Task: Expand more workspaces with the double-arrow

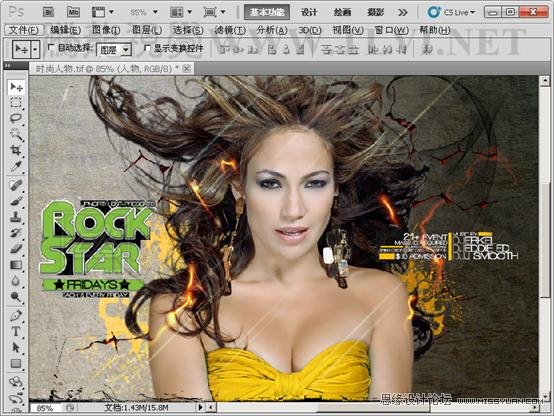Action: click(x=402, y=13)
